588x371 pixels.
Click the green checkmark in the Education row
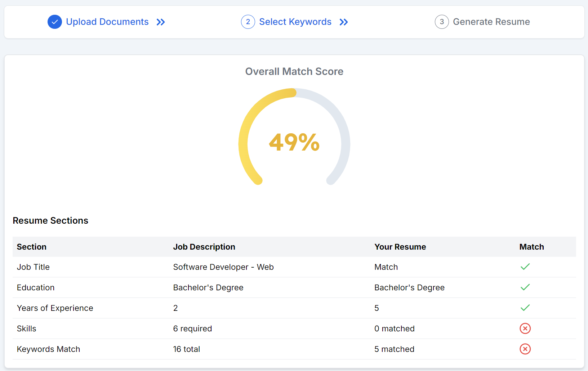(525, 287)
